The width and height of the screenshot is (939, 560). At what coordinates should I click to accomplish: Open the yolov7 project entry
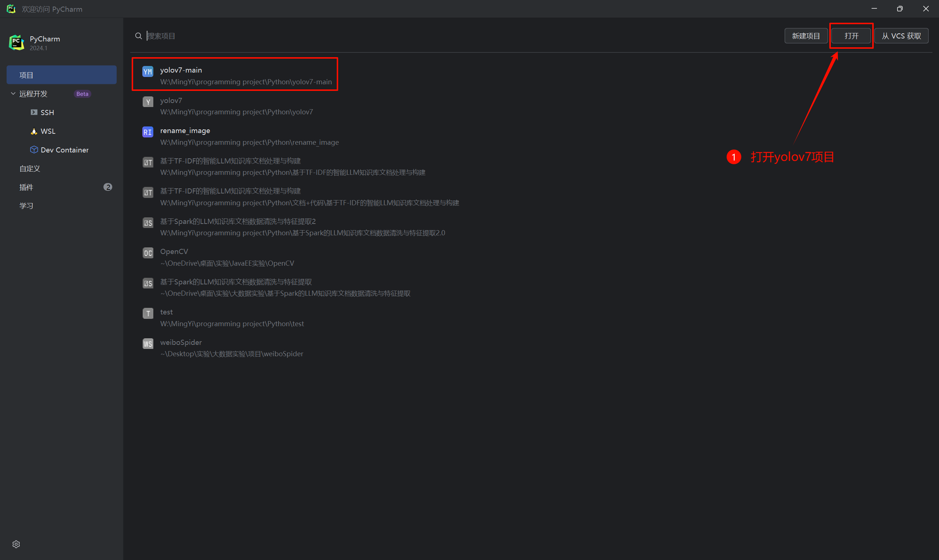tap(236, 106)
